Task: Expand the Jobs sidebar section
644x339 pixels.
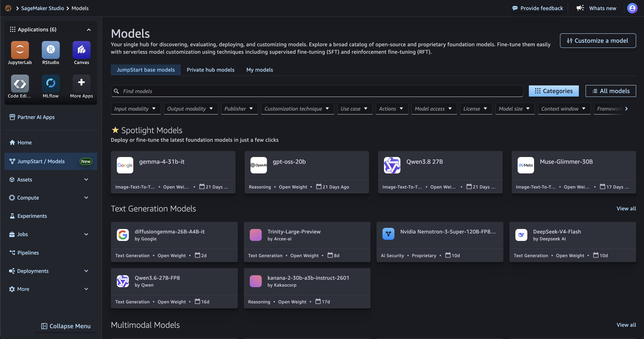Action: (86, 234)
